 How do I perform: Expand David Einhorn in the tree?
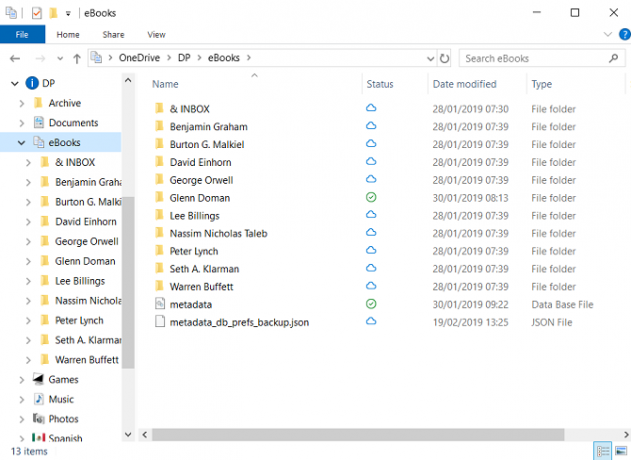[28, 222]
